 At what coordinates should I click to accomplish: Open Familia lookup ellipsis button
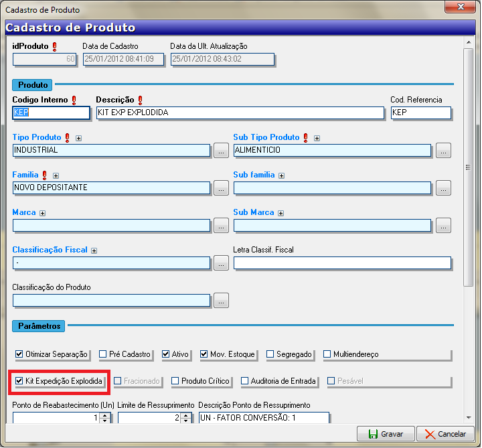pyautogui.click(x=221, y=188)
